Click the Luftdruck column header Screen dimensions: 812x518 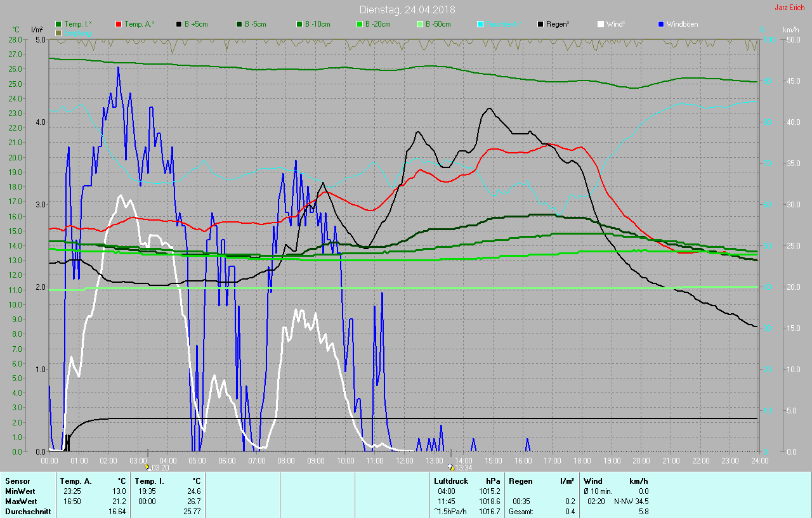pos(452,481)
